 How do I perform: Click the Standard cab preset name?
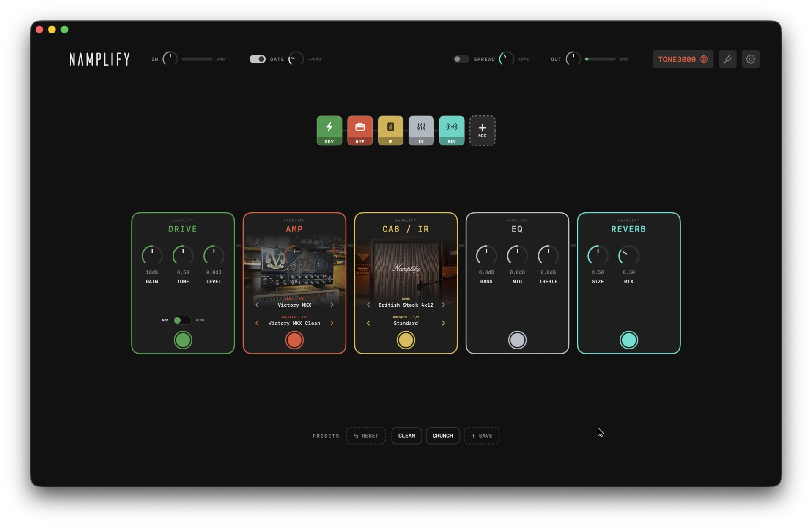coord(406,323)
